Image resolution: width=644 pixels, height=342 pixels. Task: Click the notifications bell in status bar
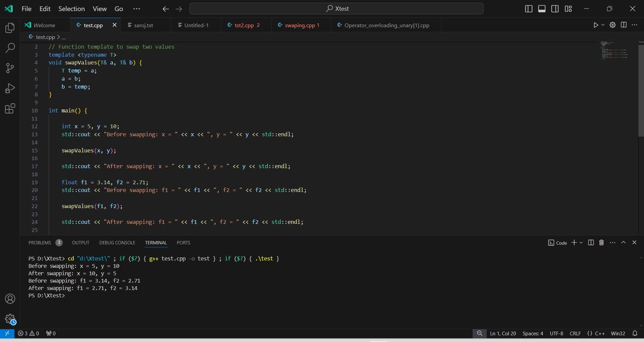(x=634, y=333)
